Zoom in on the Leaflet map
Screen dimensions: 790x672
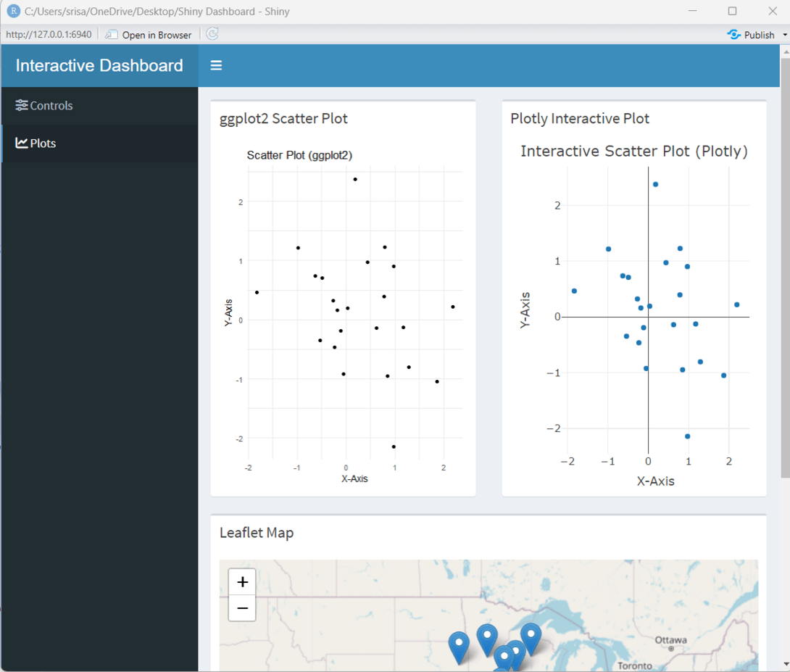pyautogui.click(x=242, y=581)
